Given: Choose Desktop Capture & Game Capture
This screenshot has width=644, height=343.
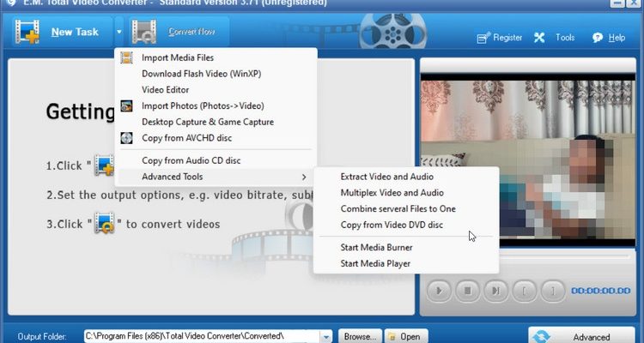Looking at the screenshot, I should click(216, 122).
